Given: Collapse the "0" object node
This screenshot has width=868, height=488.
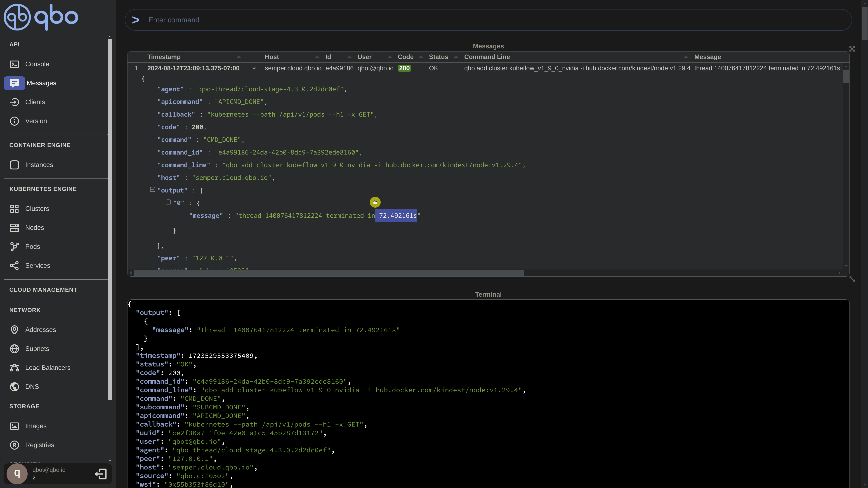Looking at the screenshot, I should tap(168, 202).
